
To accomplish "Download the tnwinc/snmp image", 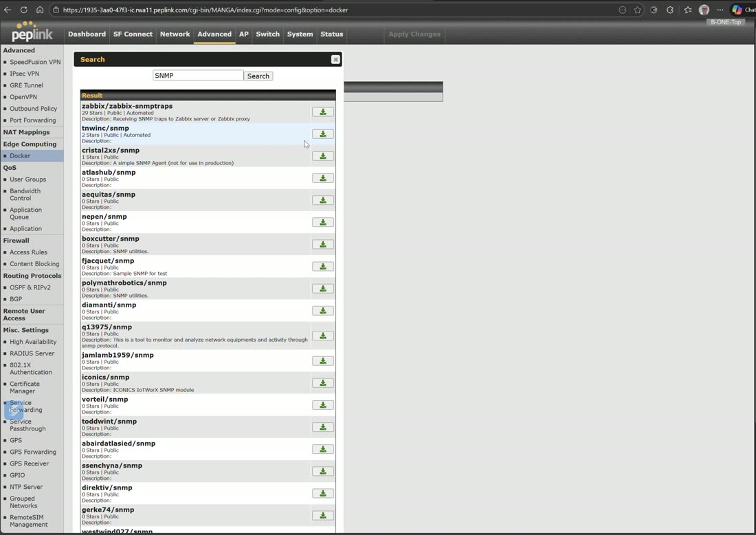I will pos(322,134).
